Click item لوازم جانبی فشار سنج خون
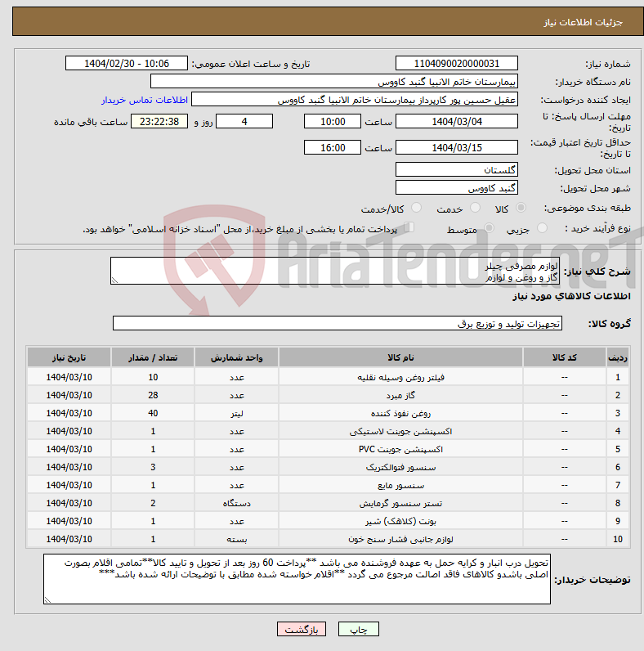 (x=400, y=539)
